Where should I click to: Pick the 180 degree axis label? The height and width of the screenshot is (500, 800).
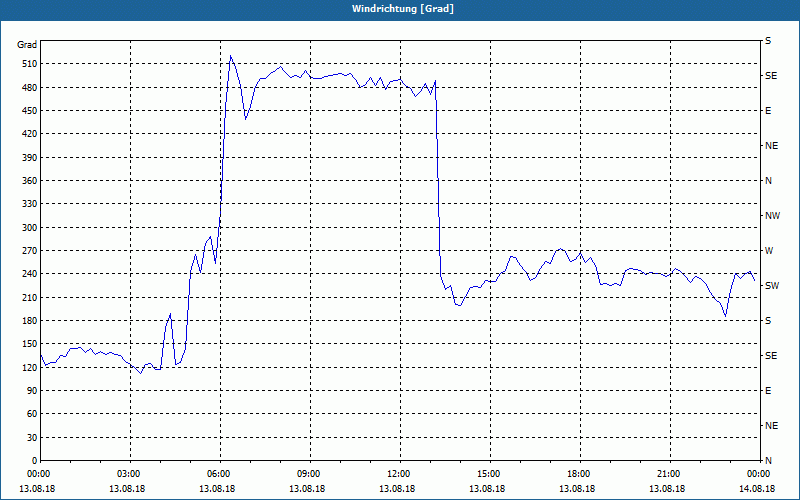(x=30, y=321)
